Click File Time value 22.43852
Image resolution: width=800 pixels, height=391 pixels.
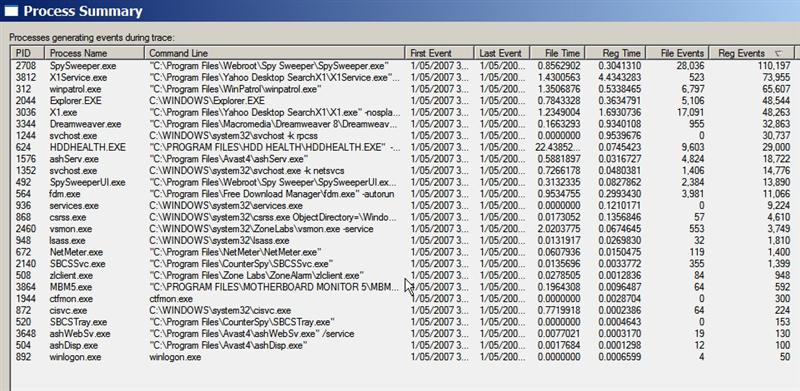pyautogui.click(x=559, y=147)
